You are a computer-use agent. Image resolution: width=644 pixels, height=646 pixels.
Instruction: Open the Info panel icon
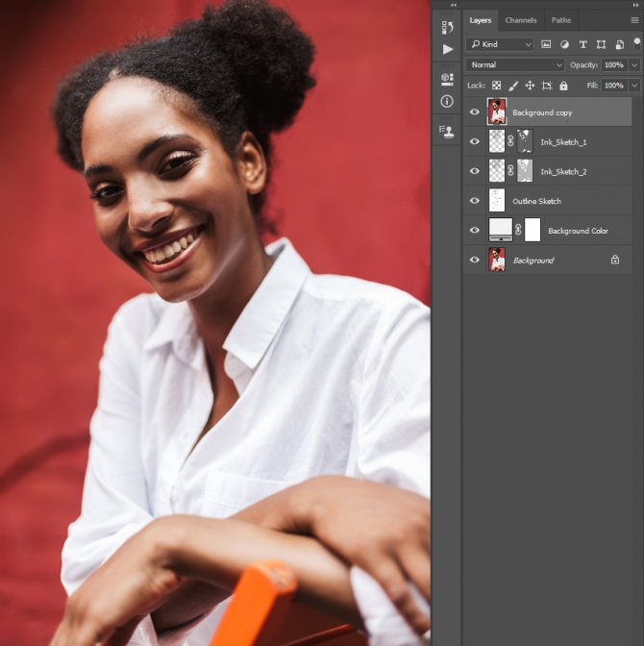(447, 101)
